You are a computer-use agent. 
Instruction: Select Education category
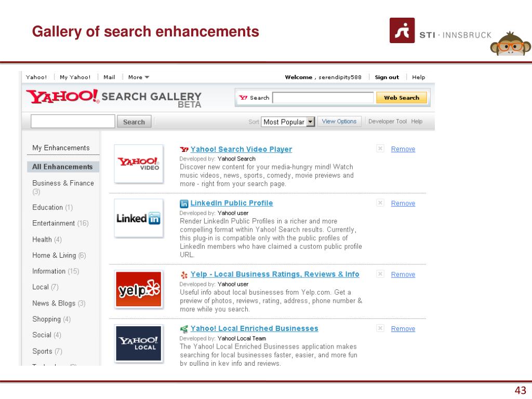point(52,207)
